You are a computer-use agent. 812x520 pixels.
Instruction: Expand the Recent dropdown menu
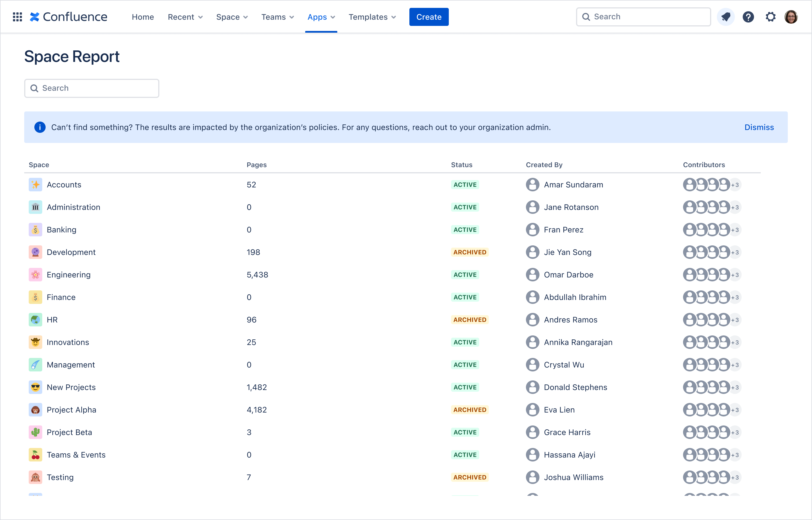coord(185,17)
